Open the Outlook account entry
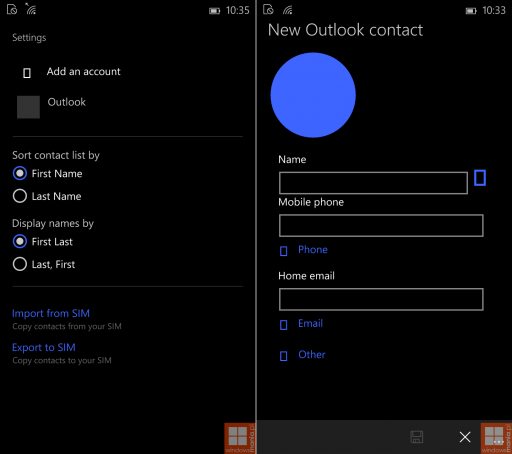The image size is (512, 454). tap(66, 102)
